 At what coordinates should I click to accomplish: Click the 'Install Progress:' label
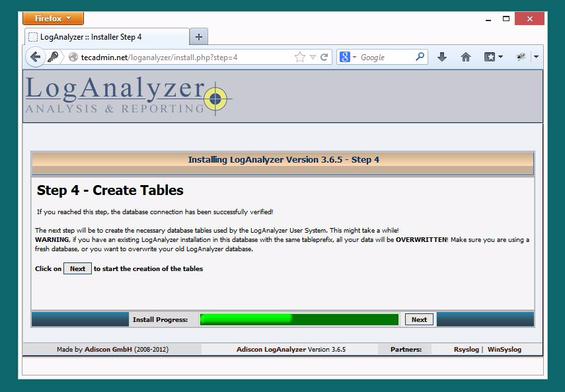tap(160, 319)
